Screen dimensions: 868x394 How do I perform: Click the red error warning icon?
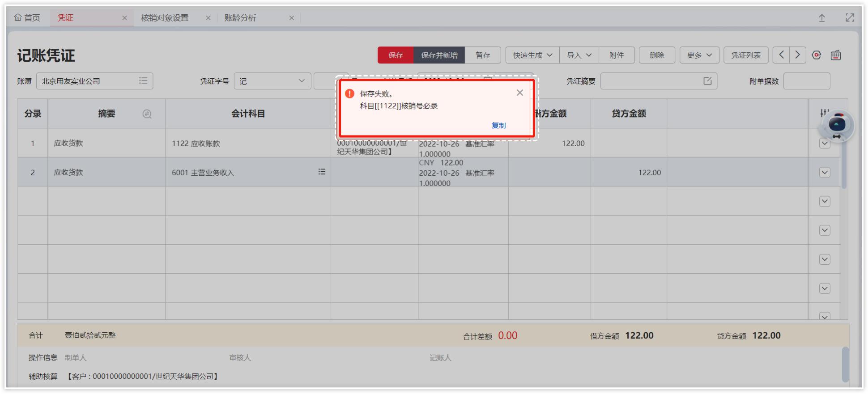[350, 93]
